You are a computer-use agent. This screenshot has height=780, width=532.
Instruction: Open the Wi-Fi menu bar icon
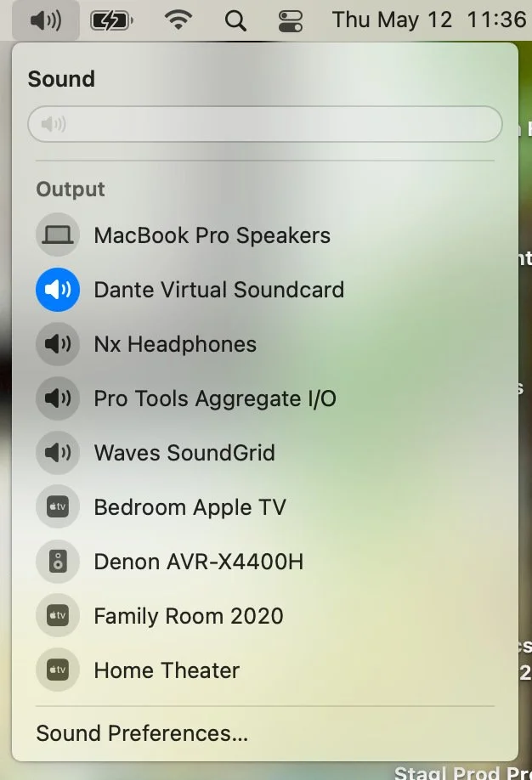(178, 20)
